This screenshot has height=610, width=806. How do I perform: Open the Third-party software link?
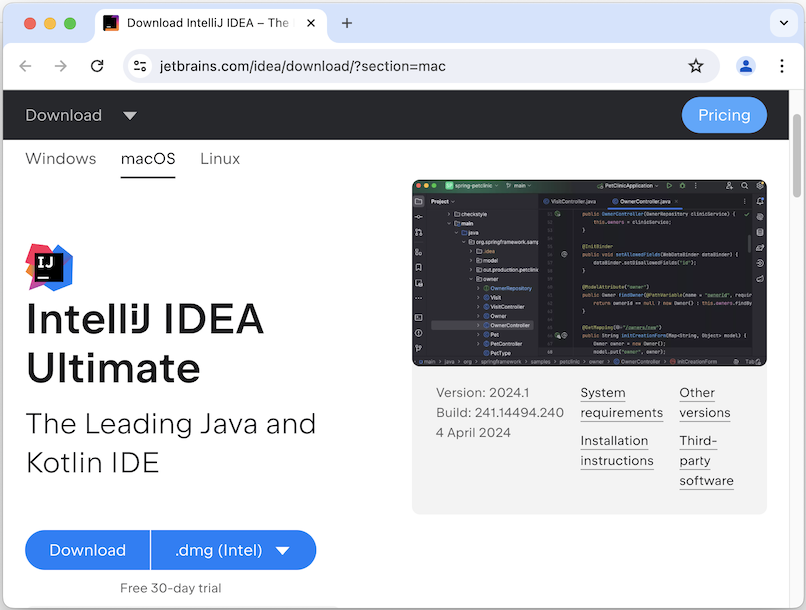click(x=706, y=461)
